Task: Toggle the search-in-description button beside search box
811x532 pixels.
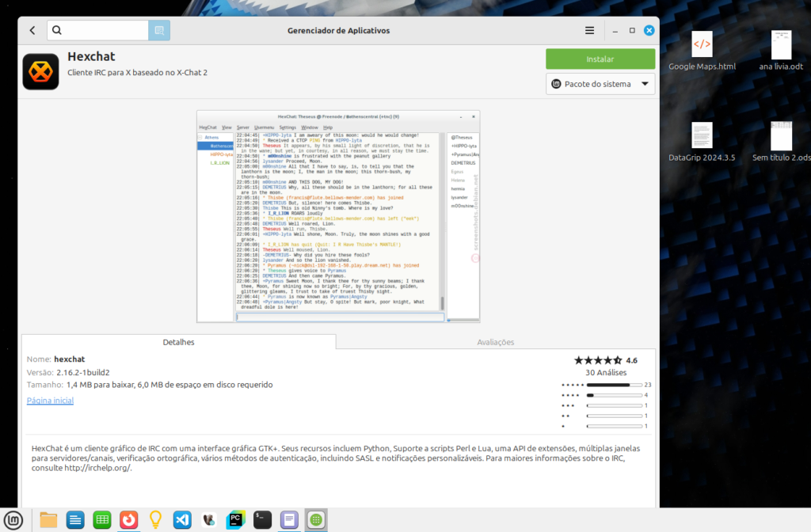Action: coord(159,30)
